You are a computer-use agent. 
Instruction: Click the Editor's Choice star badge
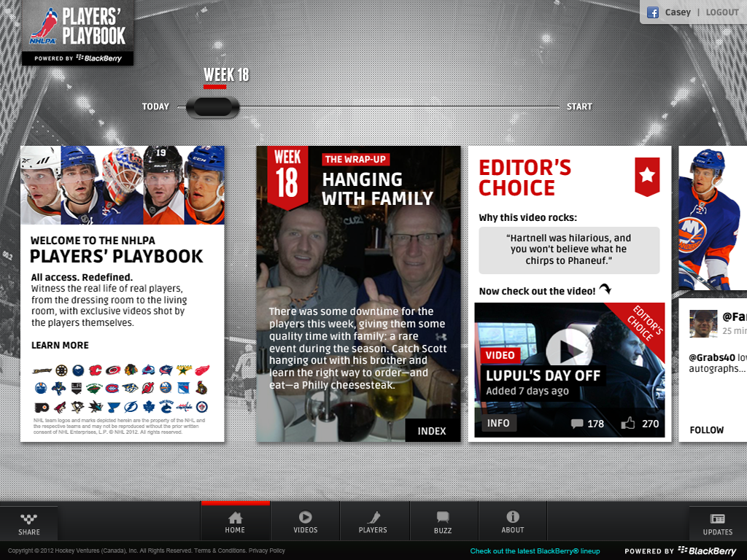pyautogui.click(x=647, y=176)
